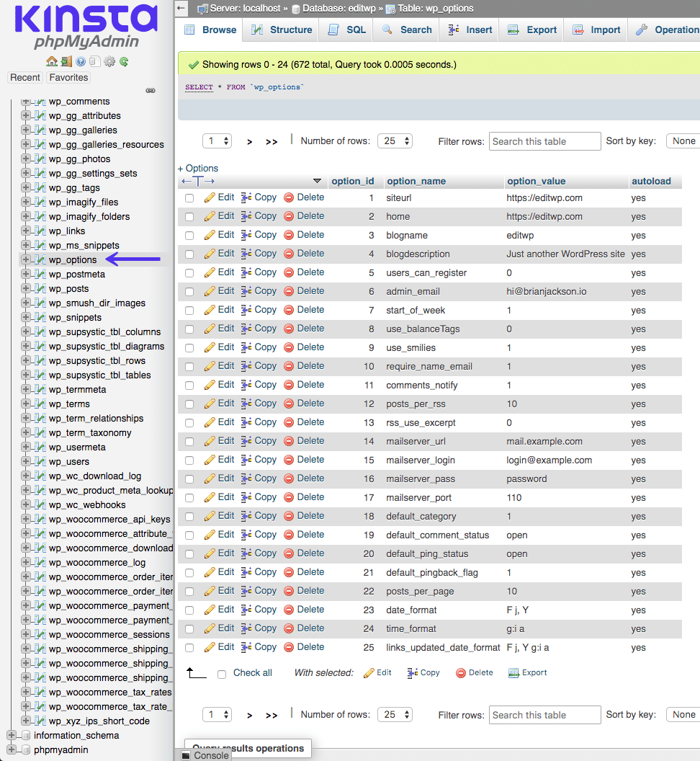Viewport: 700px width, 761px height.
Task: Click the MySQL documentation page icon
Action: [x=94, y=61]
